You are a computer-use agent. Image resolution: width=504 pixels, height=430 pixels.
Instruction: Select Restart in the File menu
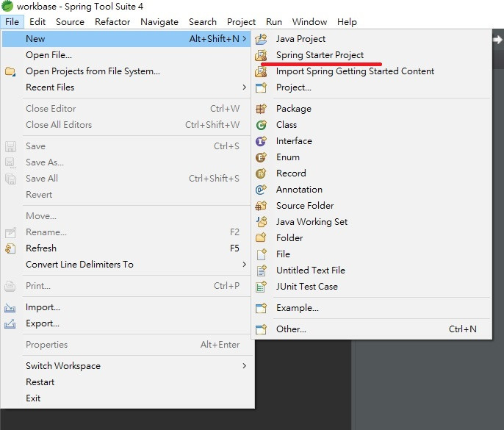coord(126,382)
